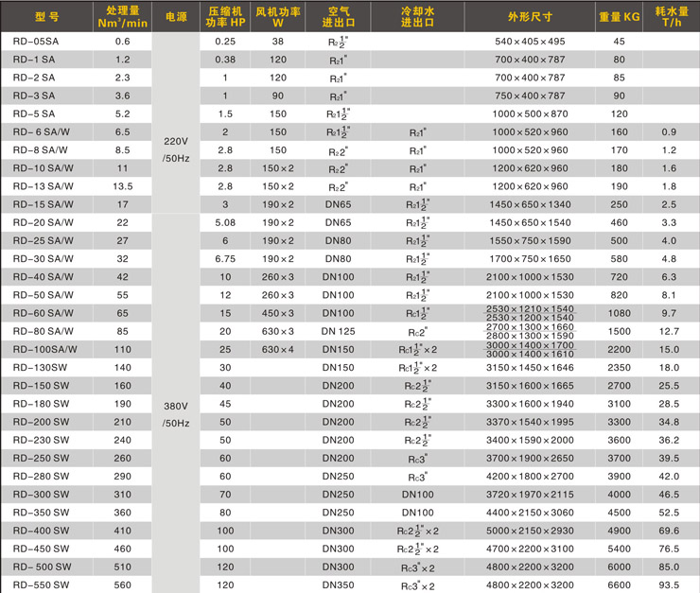Click model cell RD-450 SW
Image resolution: width=700 pixels, height=593 pixels.
click(x=41, y=549)
